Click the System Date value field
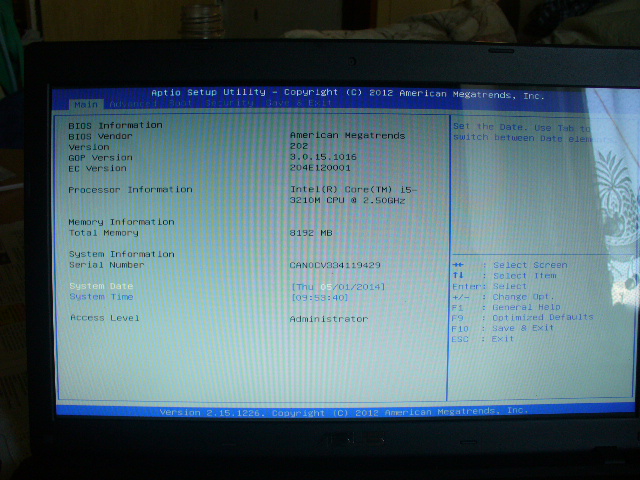This screenshot has height=480, width=640. pyautogui.click(x=338, y=287)
